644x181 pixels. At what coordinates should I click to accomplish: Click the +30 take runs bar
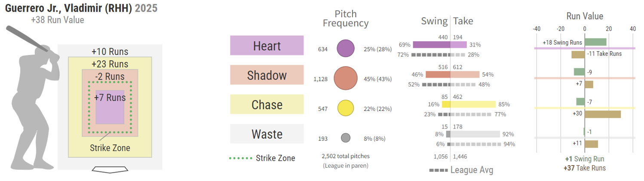tap(603, 114)
